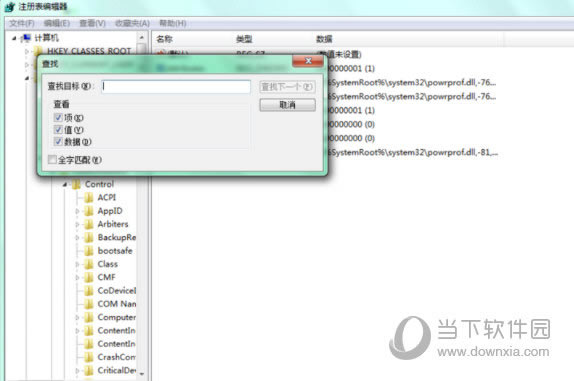Enable the 全字匹配 checkbox
Image resolution: width=574 pixels, height=381 pixels.
click(x=52, y=159)
